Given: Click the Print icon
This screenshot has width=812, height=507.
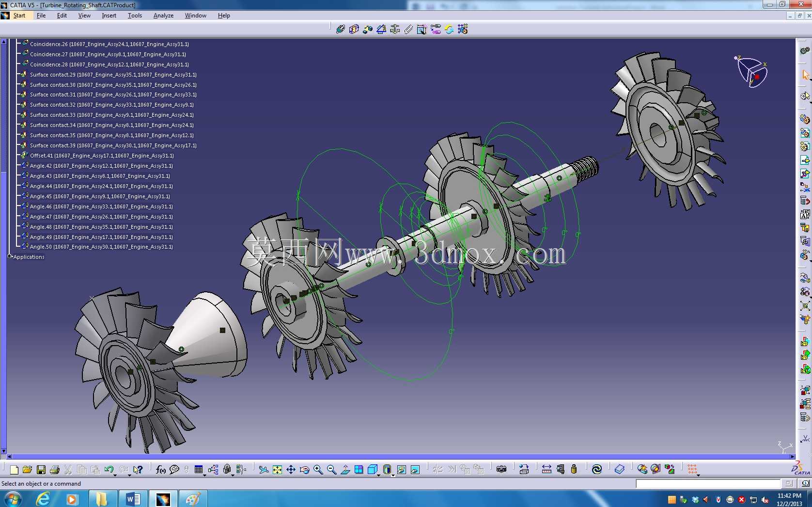Looking at the screenshot, I should [x=55, y=469].
